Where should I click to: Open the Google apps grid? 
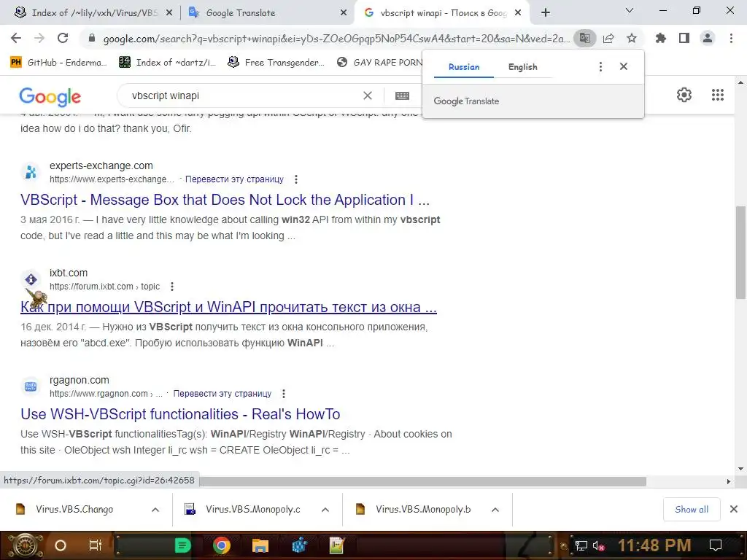click(718, 95)
